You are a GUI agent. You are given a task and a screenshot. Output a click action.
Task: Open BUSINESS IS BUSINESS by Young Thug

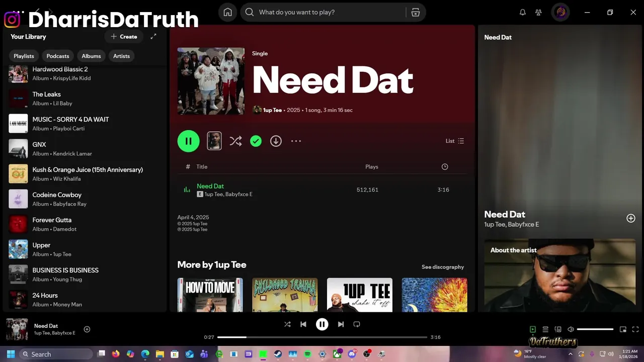(x=85, y=275)
